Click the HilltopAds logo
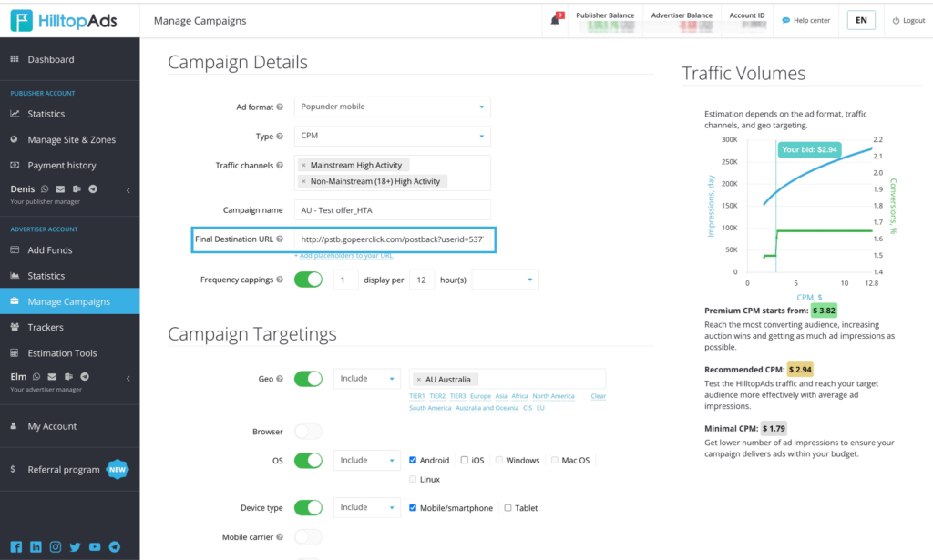The image size is (933, 560). click(64, 21)
